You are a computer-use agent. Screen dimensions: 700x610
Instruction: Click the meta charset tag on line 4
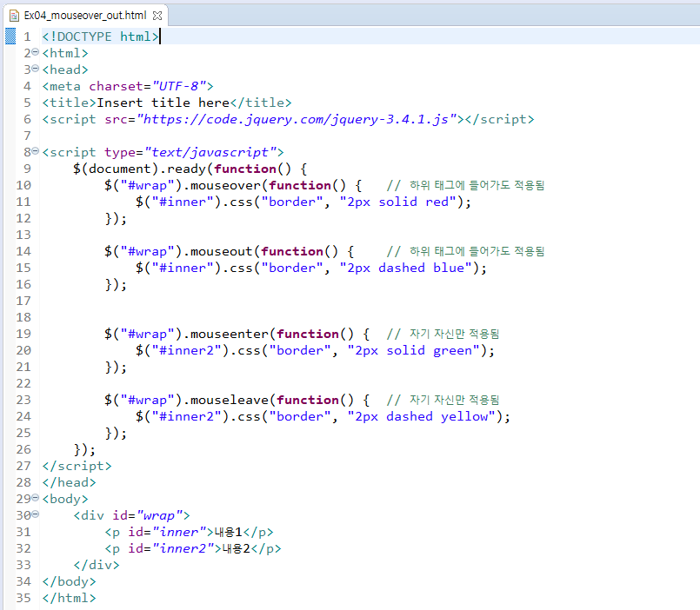click(x=128, y=86)
